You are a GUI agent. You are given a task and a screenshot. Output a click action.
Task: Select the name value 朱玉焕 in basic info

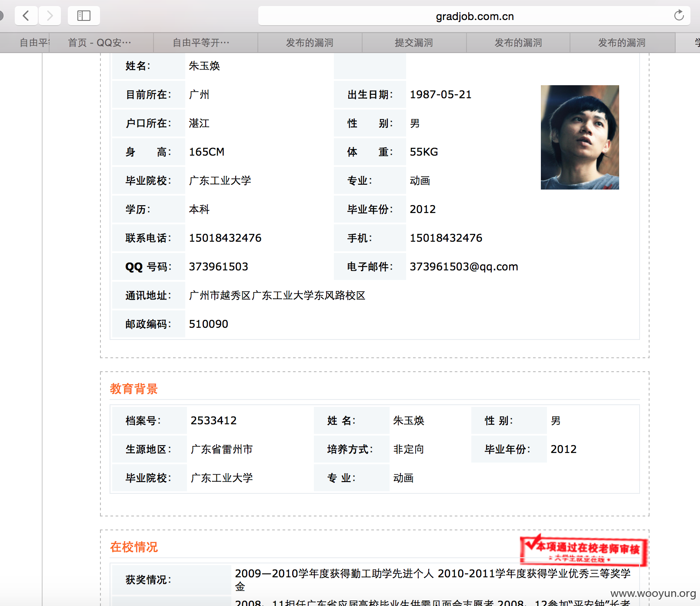(x=204, y=66)
